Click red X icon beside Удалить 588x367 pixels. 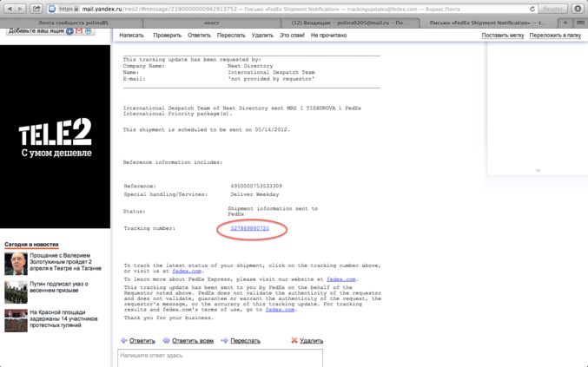click(294, 340)
